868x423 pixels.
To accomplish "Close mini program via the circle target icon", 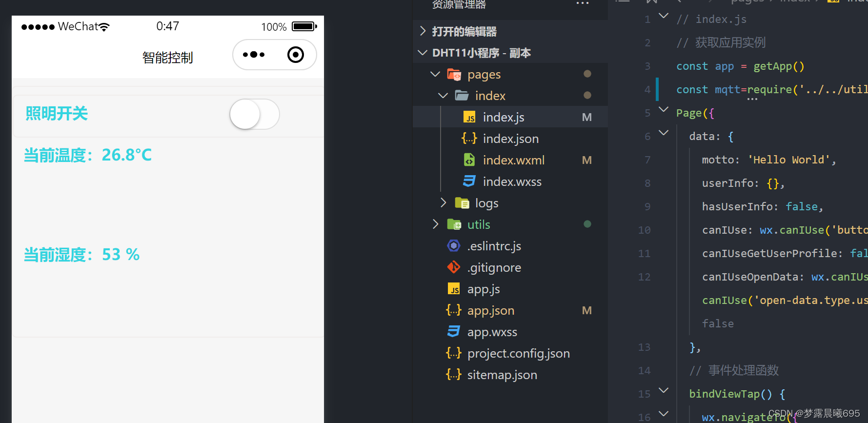I will click(x=296, y=55).
